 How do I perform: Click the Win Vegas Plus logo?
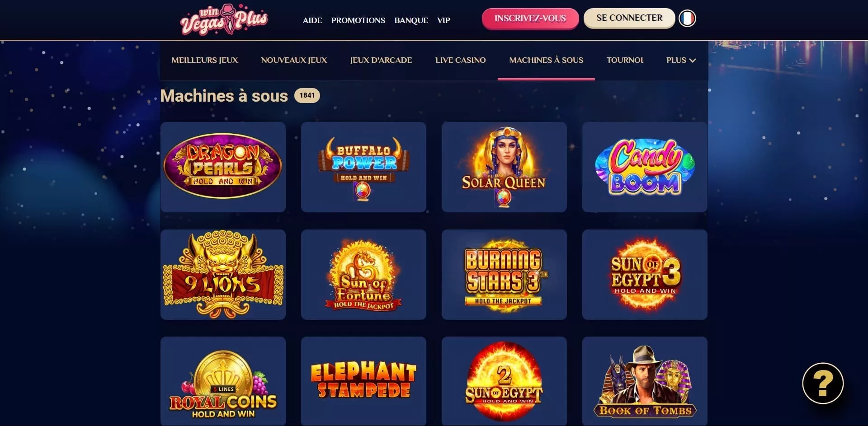pyautogui.click(x=224, y=20)
